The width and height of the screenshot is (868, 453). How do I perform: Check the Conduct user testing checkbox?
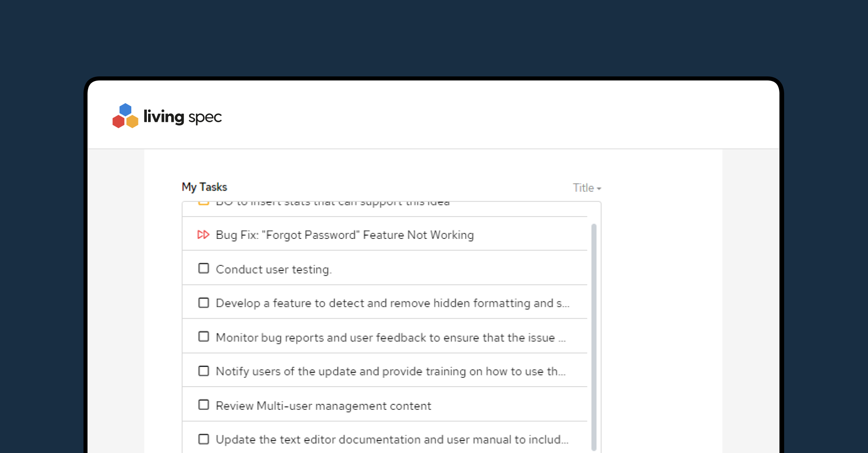click(x=203, y=268)
